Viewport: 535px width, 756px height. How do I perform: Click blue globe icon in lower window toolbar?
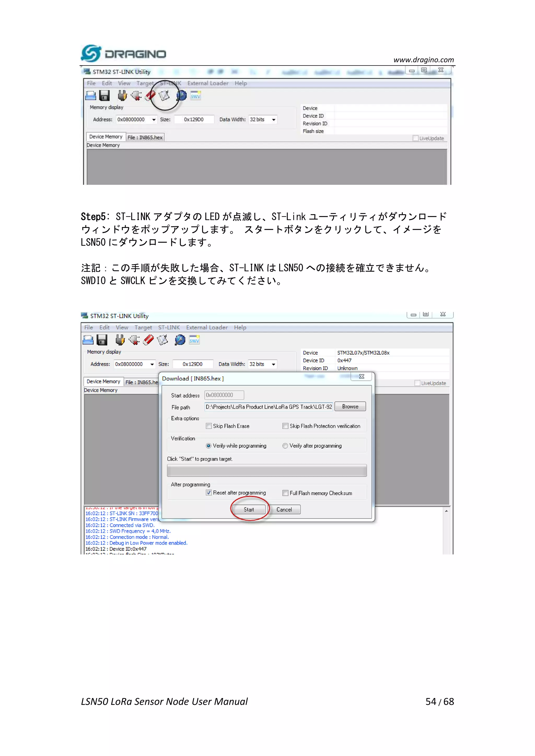point(180,340)
